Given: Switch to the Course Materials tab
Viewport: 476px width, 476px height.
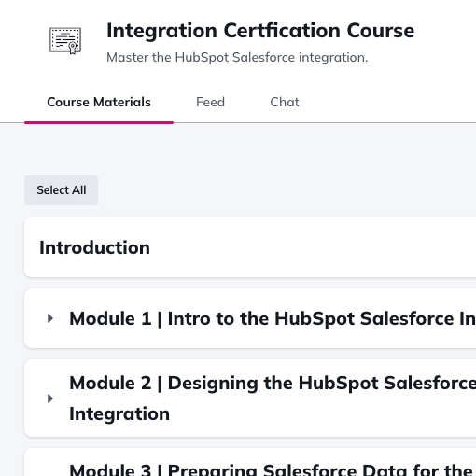Looking at the screenshot, I should [x=99, y=102].
